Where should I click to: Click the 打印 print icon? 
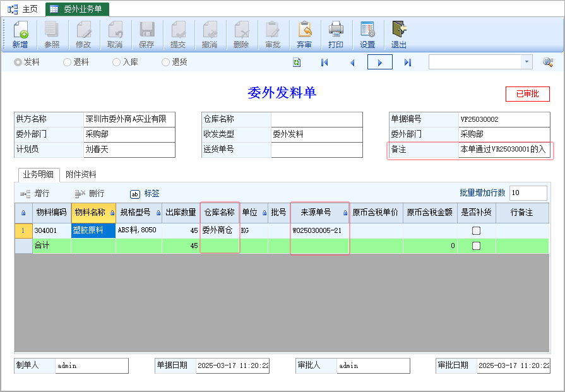336,30
